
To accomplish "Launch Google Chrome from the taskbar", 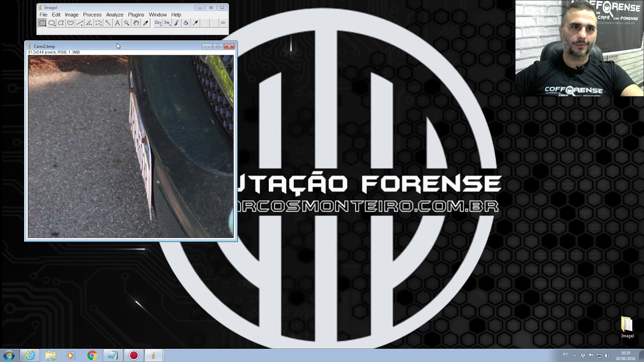I will 92,355.
